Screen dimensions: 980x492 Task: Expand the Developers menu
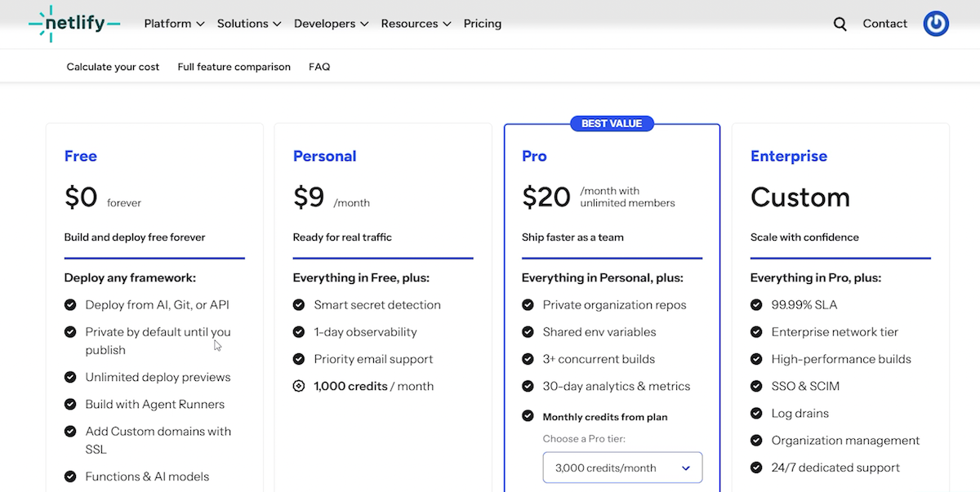(x=332, y=24)
